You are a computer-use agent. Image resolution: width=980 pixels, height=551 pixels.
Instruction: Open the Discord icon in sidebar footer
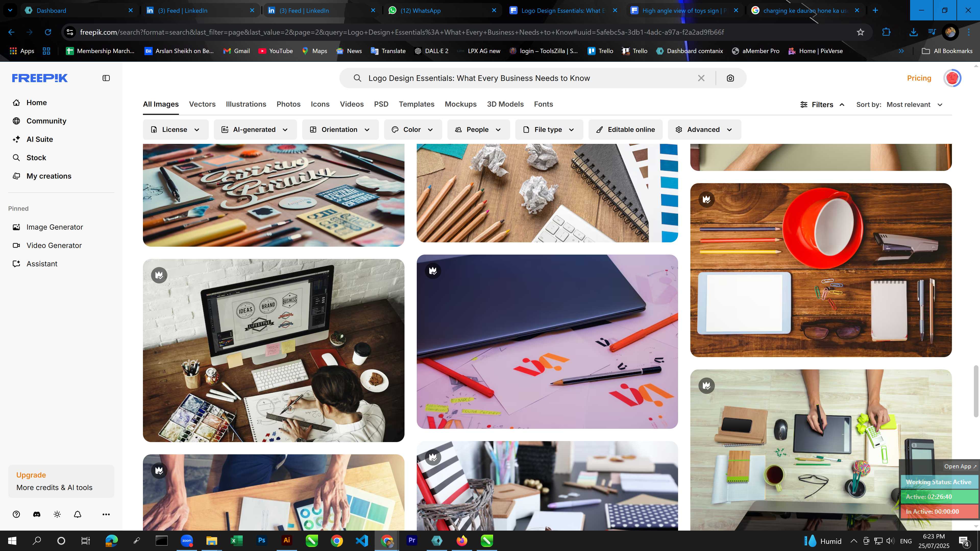coord(37,514)
